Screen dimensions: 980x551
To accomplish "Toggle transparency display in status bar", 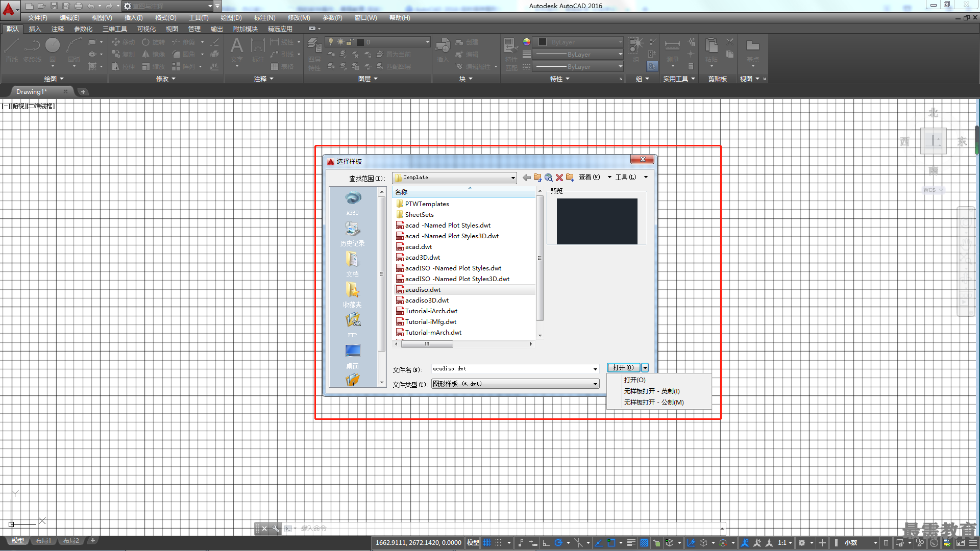I will click(644, 543).
